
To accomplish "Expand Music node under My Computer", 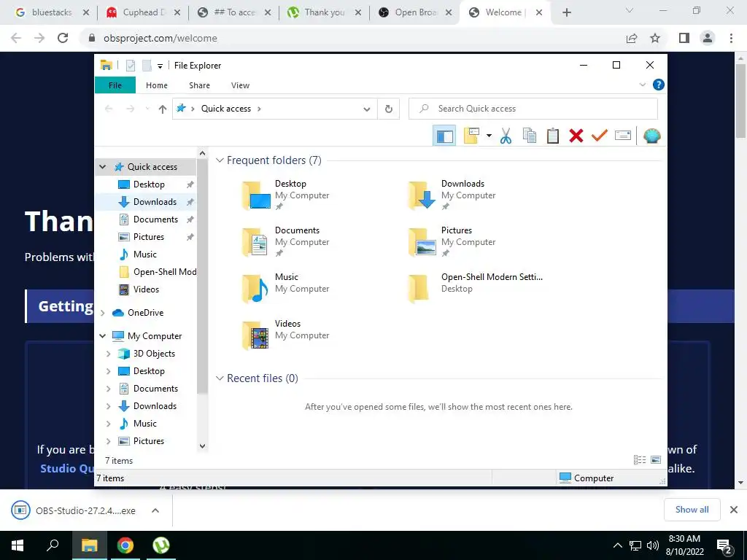I will pos(108,424).
